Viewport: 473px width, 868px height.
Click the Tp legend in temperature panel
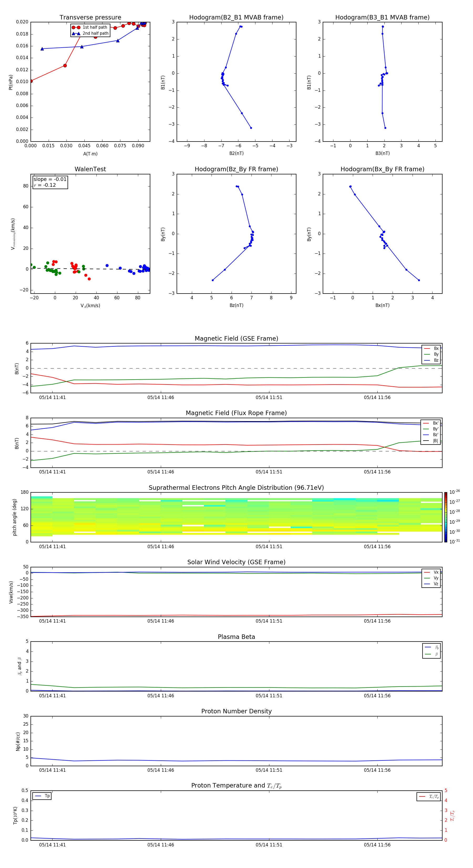[42, 796]
